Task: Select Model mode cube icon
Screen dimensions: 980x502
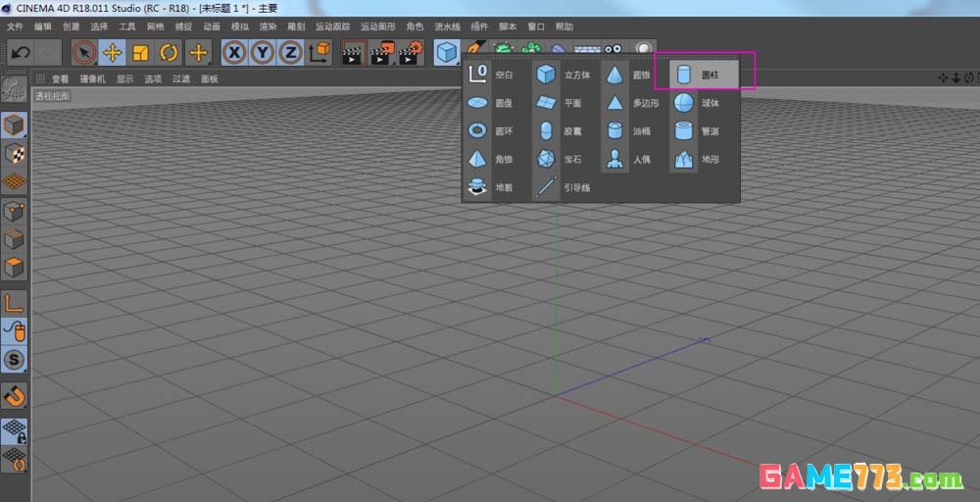Action: pyautogui.click(x=15, y=125)
